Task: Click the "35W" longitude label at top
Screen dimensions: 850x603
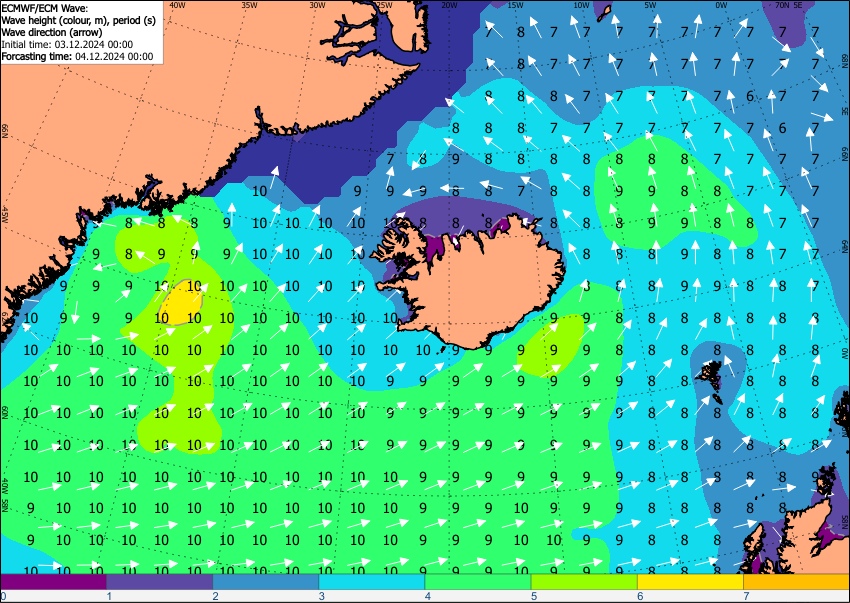Action: 249,5
